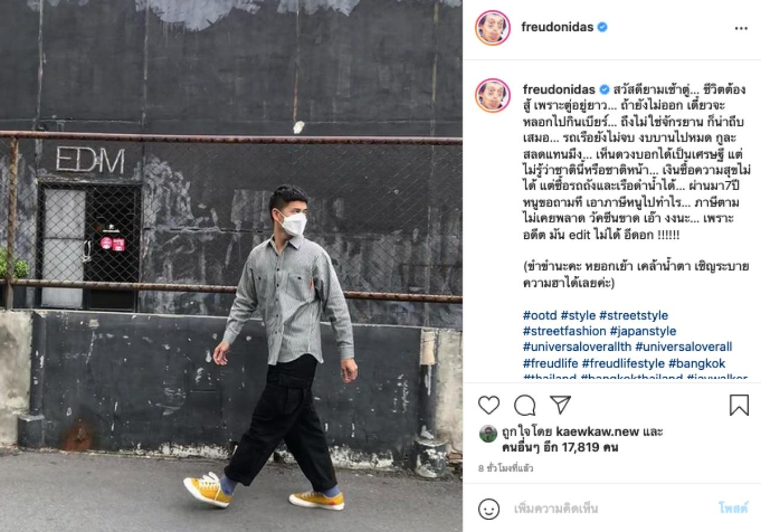Click the header freudonidas profile picture
Viewport: 761px width, 532px height.
coord(492,27)
